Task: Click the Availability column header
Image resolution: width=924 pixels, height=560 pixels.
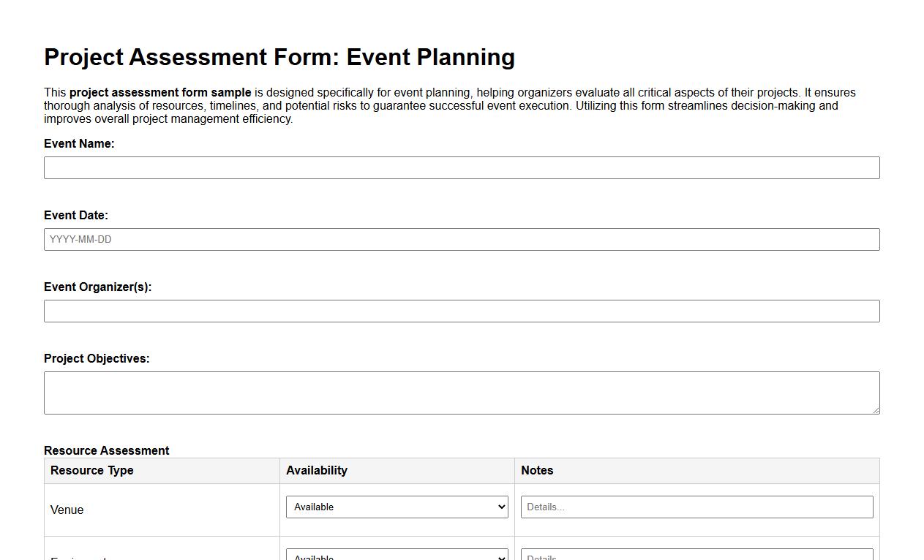Action: coord(317,470)
